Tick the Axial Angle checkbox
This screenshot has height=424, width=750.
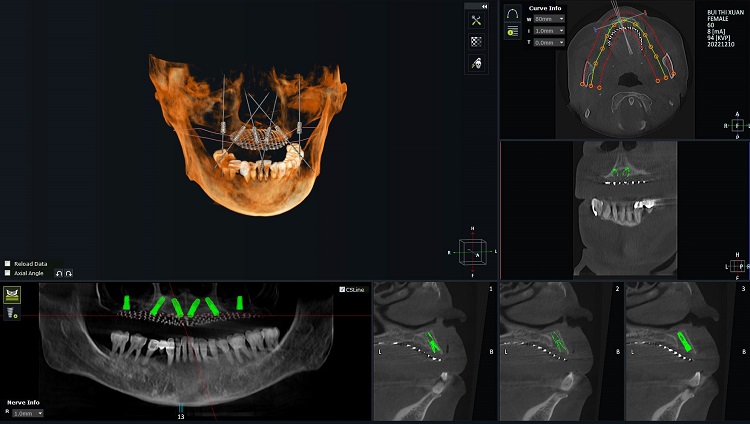point(8,273)
